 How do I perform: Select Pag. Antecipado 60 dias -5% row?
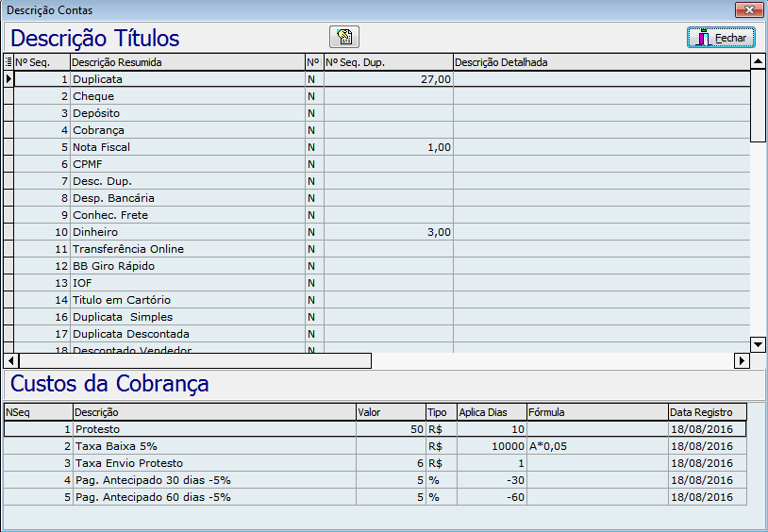[376, 497]
